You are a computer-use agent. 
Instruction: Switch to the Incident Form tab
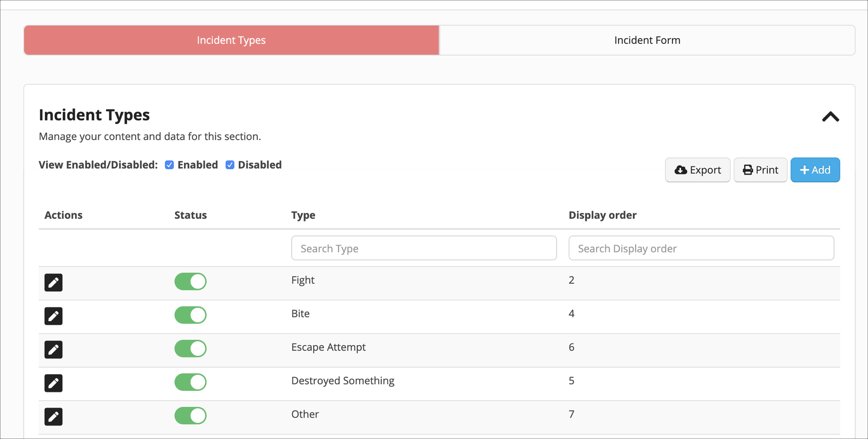pyautogui.click(x=647, y=40)
